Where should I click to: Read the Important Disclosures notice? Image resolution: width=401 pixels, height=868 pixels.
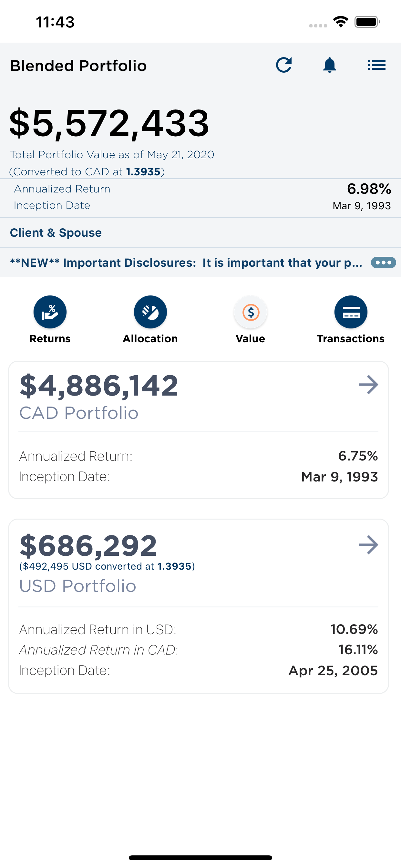(x=186, y=263)
